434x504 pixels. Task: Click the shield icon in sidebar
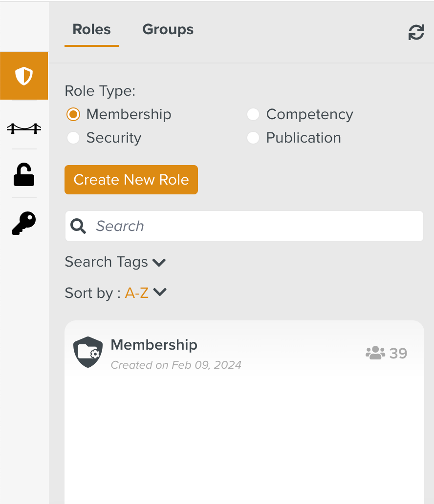(x=24, y=76)
